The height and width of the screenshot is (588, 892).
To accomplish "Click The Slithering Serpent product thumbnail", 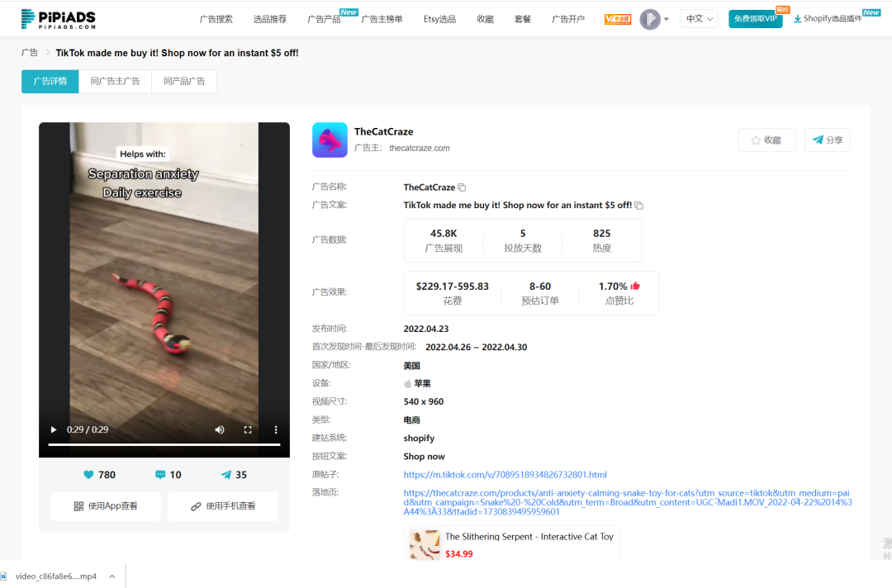I will click(425, 545).
